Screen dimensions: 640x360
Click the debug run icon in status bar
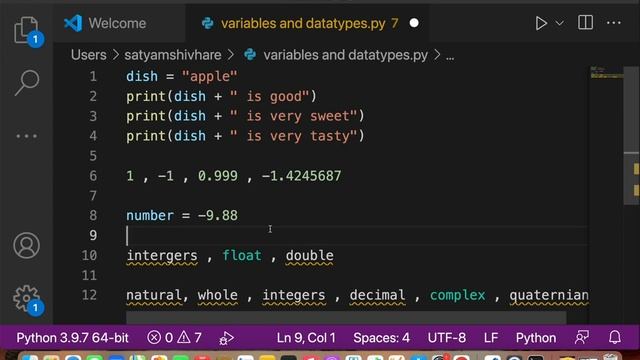(227, 338)
